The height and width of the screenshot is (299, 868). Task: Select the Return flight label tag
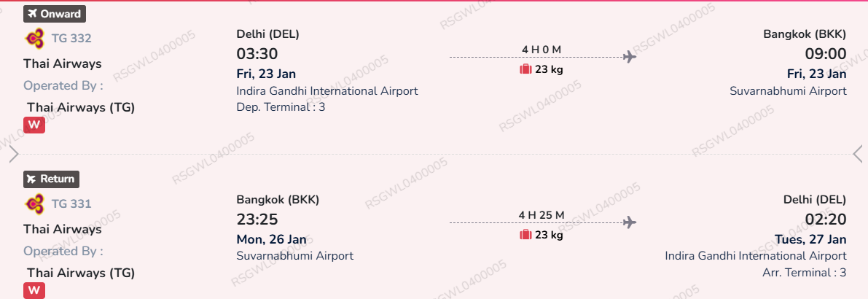click(51, 179)
